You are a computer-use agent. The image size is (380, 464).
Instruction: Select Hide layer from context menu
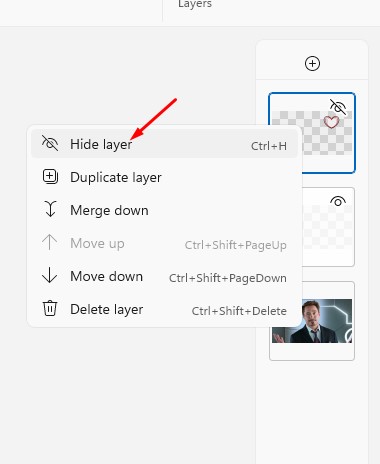tap(164, 144)
